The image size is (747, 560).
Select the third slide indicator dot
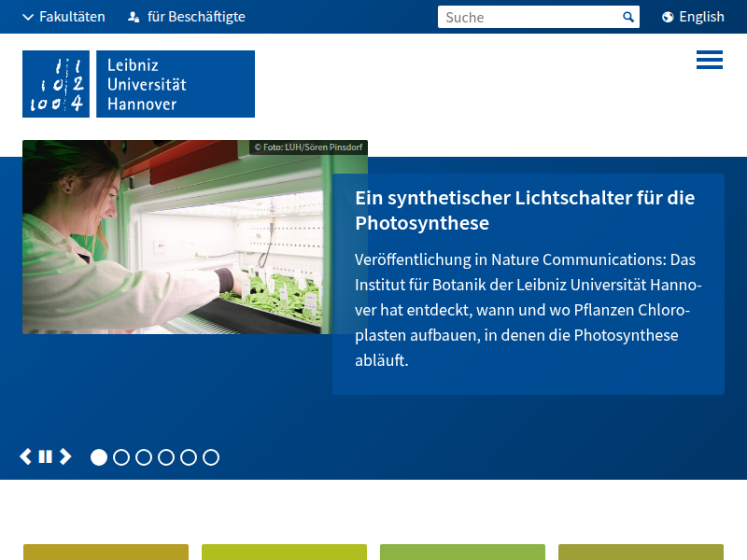click(144, 457)
